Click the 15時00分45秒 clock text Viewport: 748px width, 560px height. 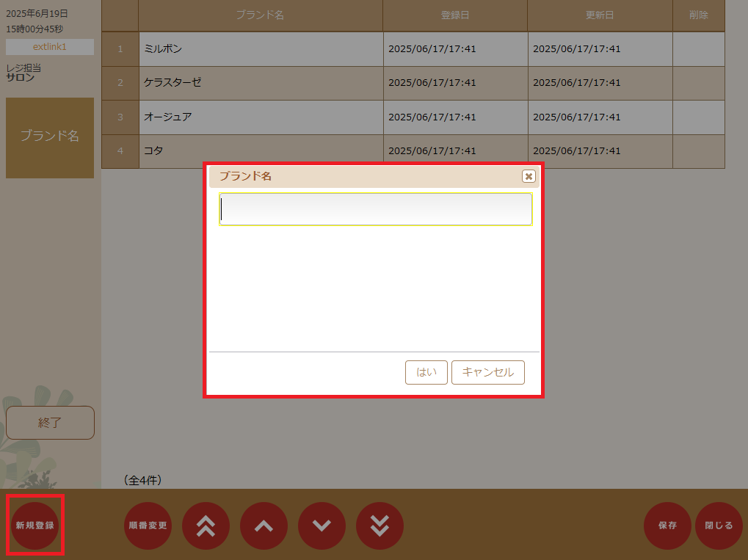[x=35, y=29]
